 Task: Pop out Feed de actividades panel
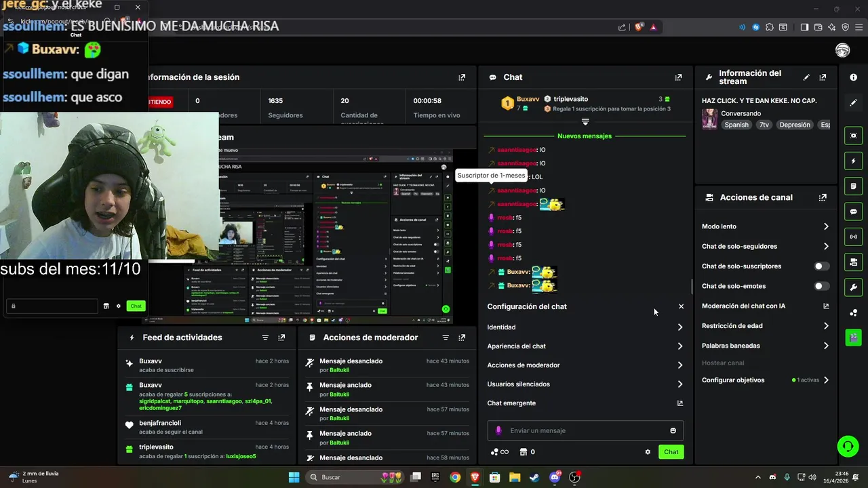point(281,338)
